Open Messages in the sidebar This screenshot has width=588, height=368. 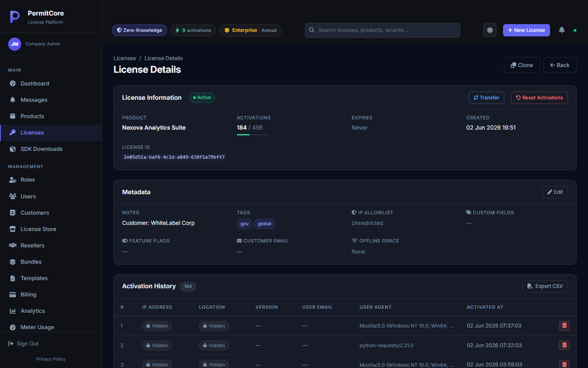[51, 100]
